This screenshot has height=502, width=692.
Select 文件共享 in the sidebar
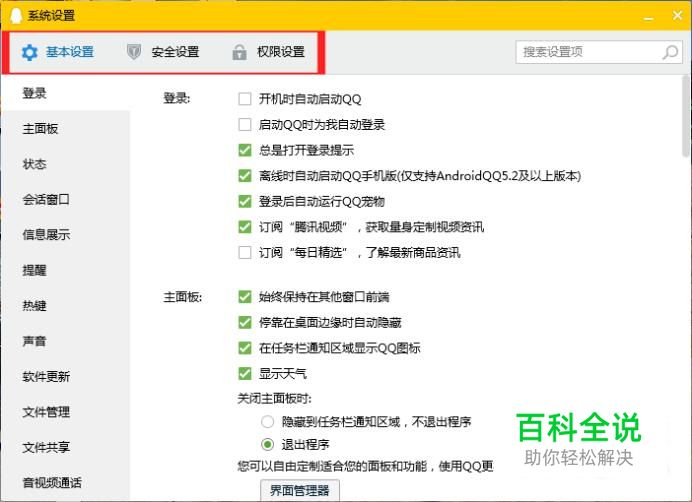click(65, 447)
